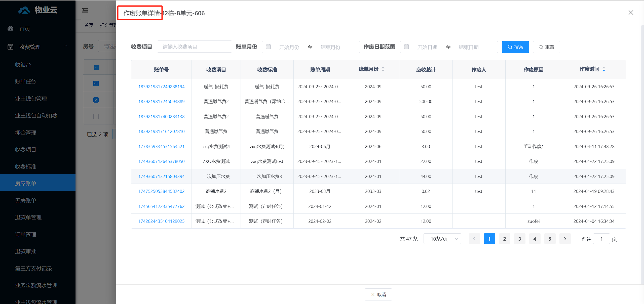Sort by 账单月份 column arrows
This screenshot has height=304, width=644.
pyautogui.click(x=383, y=69)
